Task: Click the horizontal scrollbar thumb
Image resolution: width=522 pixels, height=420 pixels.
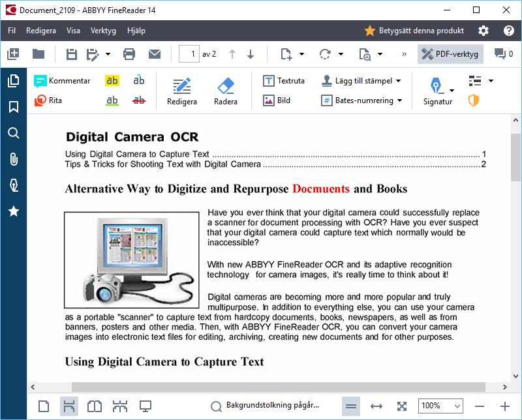Action: [x=279, y=387]
